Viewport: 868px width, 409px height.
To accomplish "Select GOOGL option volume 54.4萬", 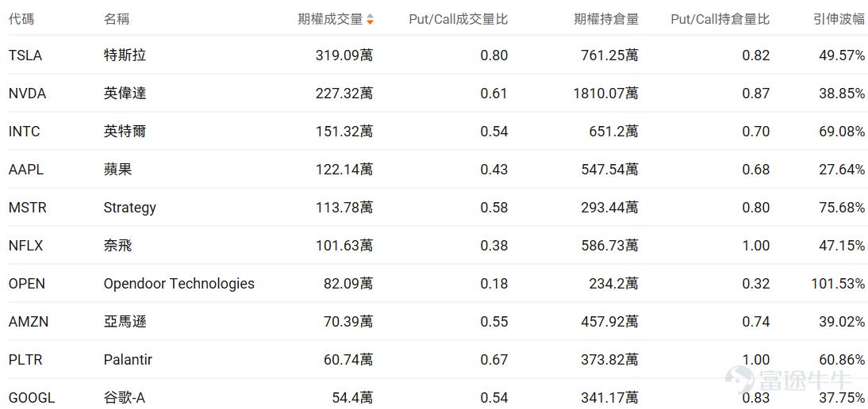I will 352,397.
